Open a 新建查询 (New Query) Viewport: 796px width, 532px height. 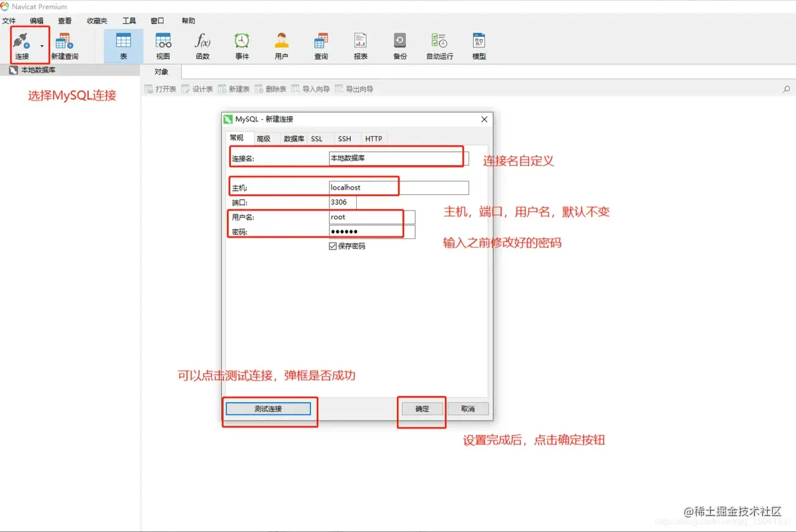click(x=64, y=44)
